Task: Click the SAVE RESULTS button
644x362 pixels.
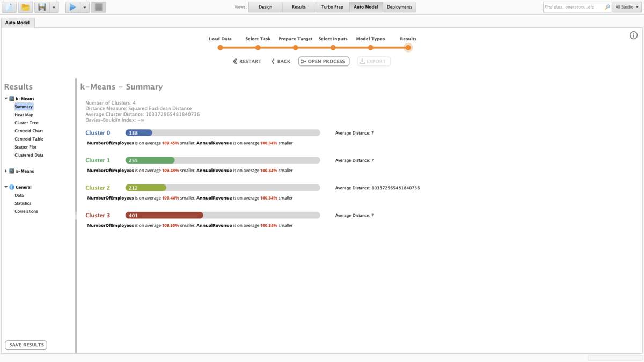Action: 26,345
